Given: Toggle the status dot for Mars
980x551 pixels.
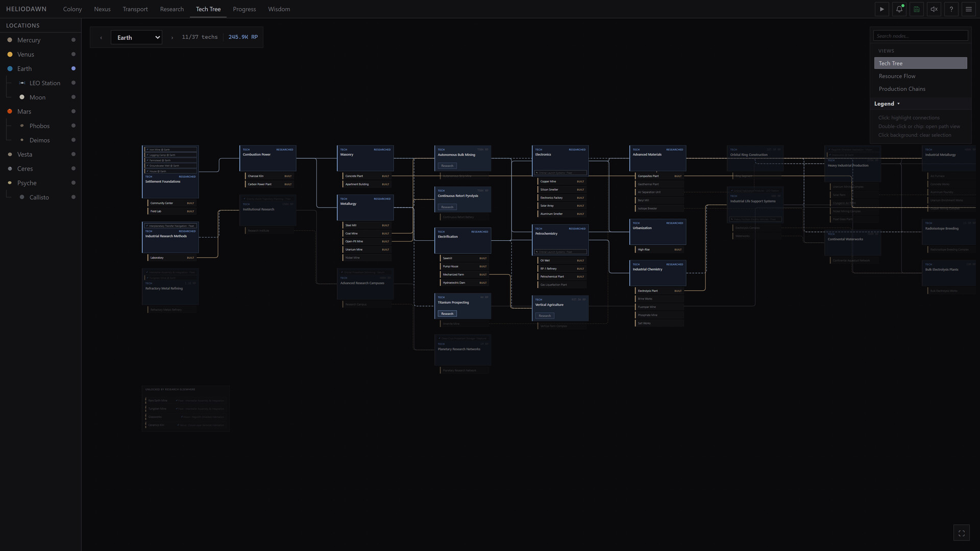Looking at the screenshot, I should coord(73,111).
